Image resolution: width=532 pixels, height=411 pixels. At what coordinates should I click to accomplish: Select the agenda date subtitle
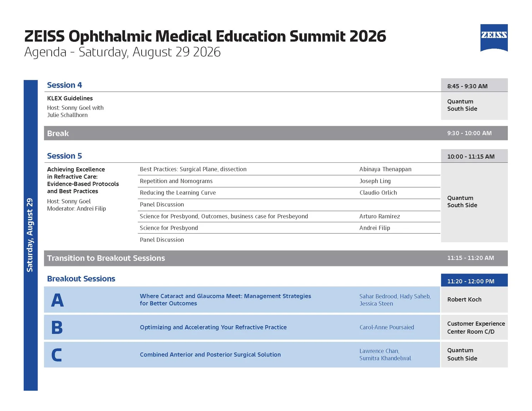point(122,52)
